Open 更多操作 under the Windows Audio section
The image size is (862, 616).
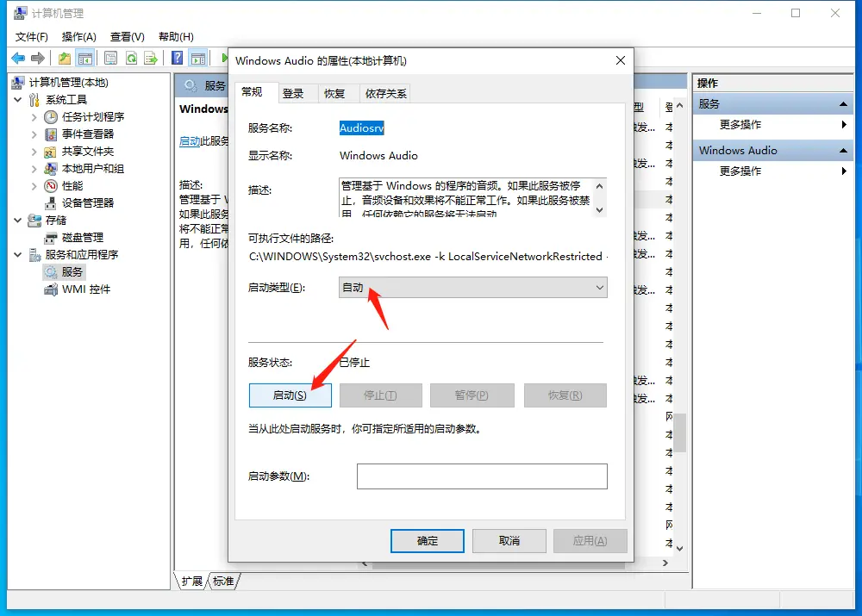pos(740,171)
